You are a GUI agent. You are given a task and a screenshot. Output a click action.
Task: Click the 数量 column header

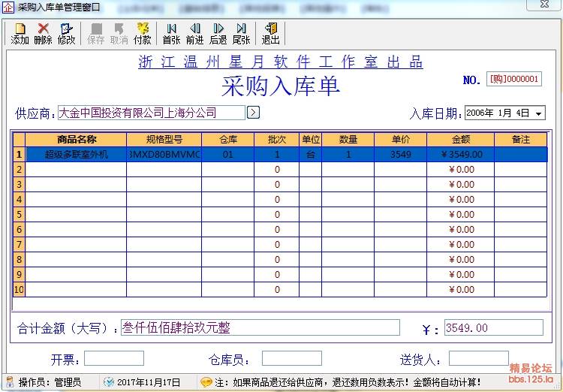[348, 140]
